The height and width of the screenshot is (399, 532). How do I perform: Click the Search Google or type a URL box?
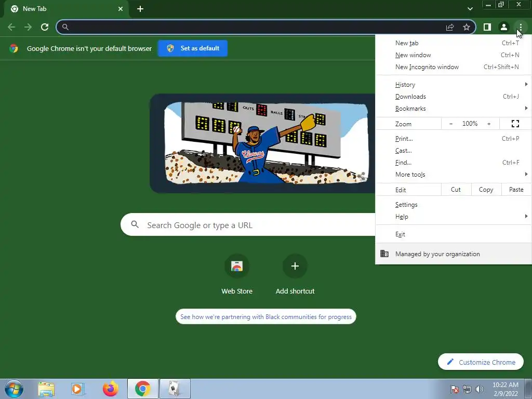tap(248, 224)
